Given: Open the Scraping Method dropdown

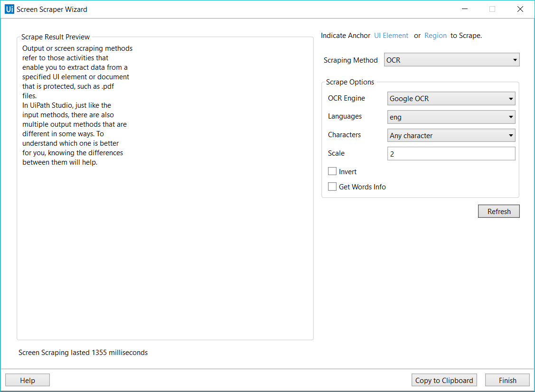Looking at the screenshot, I should [451, 60].
